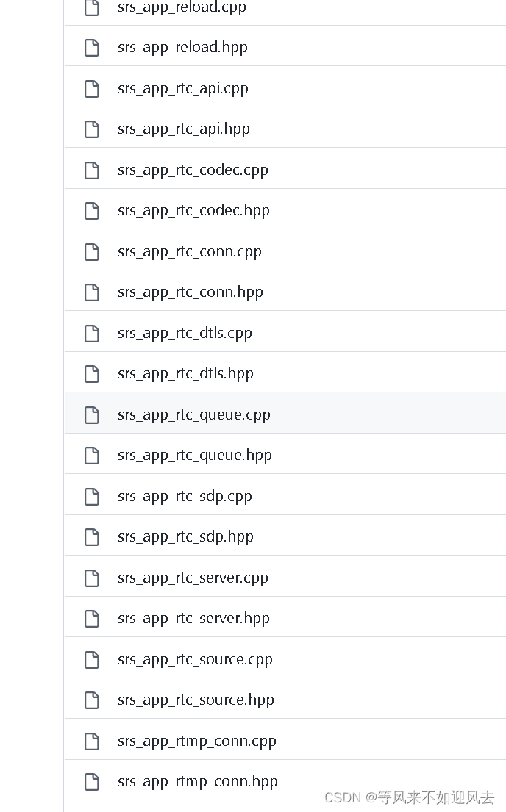Viewport: 506px width, 812px height.
Task: Click file icon beside srs_app_rtc_server.cpp
Action: point(92,578)
